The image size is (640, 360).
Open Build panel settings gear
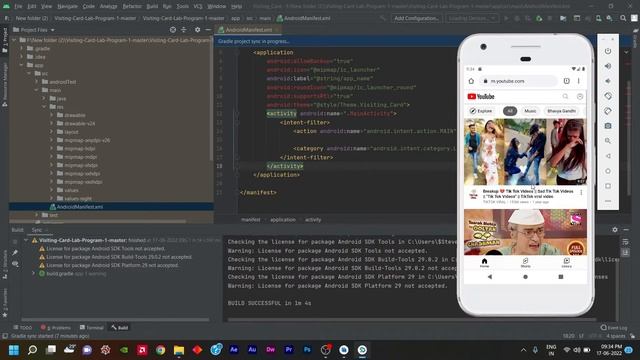click(x=615, y=230)
